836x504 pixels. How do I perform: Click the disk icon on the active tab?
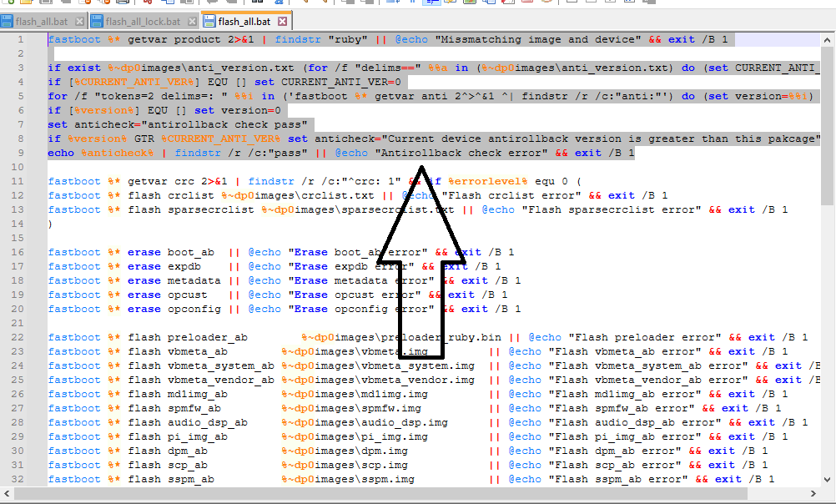point(207,21)
